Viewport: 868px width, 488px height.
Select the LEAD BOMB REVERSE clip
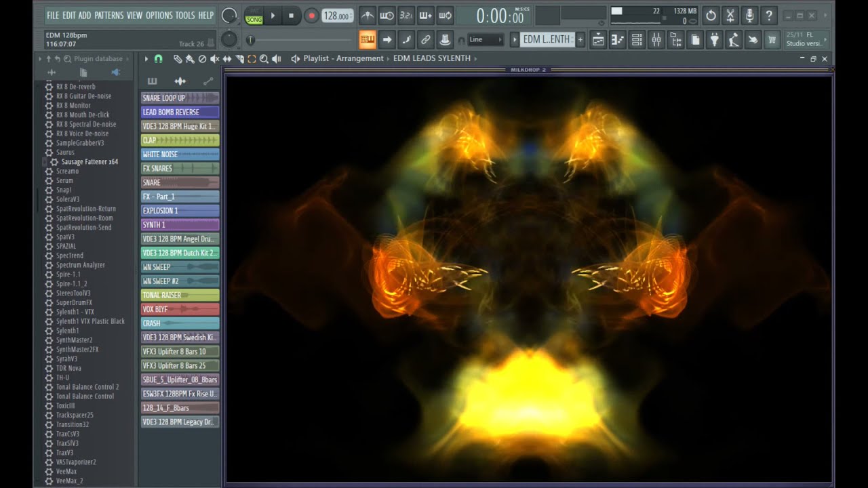click(x=180, y=112)
